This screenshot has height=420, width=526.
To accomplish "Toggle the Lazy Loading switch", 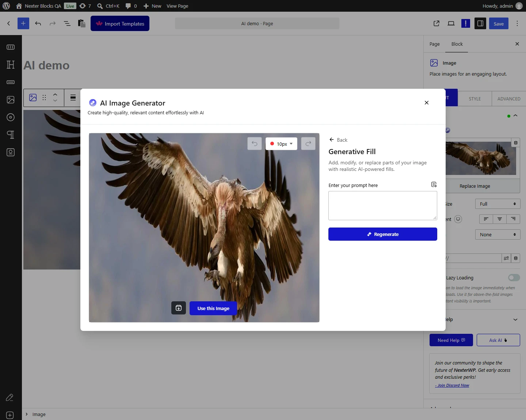I will pos(514,278).
